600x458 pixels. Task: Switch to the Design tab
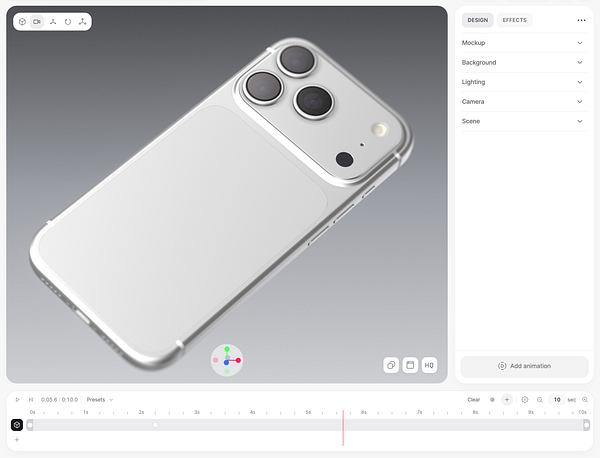(478, 20)
